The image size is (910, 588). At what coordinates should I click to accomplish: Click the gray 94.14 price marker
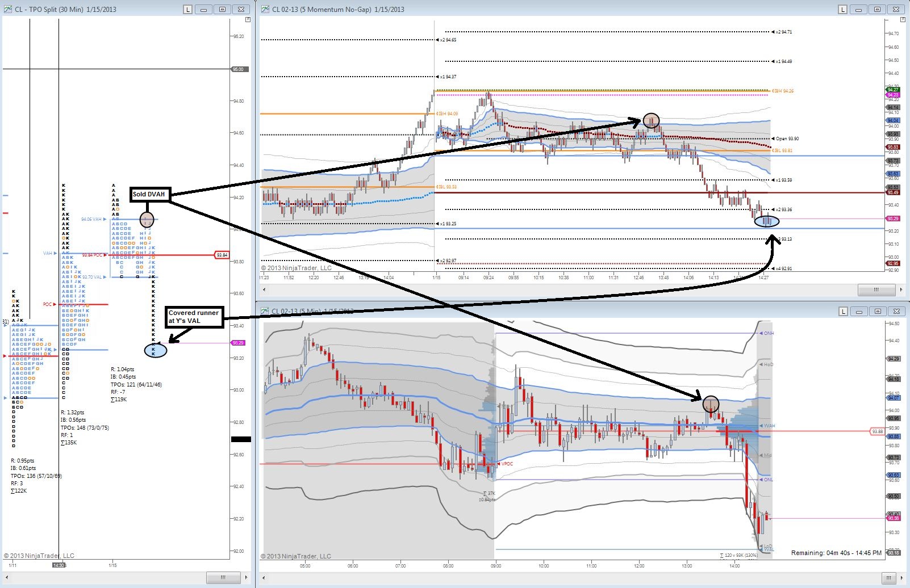pyautogui.click(x=893, y=107)
